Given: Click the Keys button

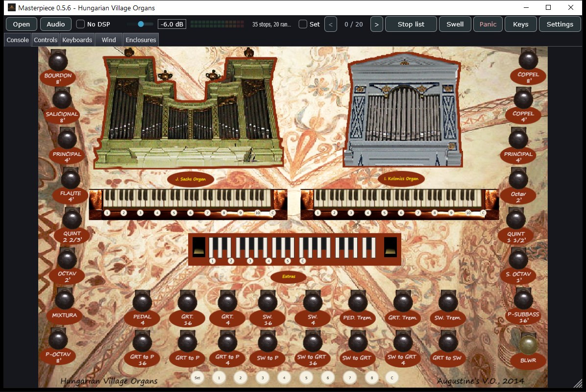Looking at the screenshot, I should [x=521, y=24].
